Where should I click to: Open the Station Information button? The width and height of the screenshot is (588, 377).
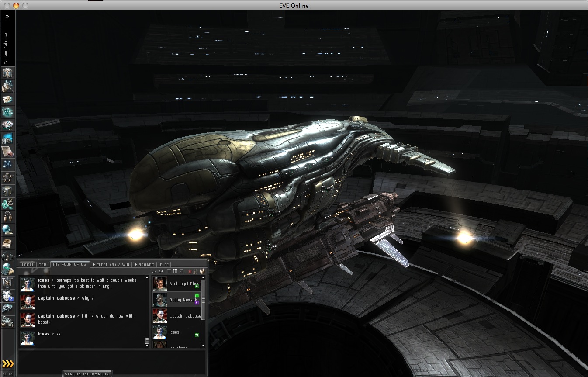pyautogui.click(x=87, y=374)
